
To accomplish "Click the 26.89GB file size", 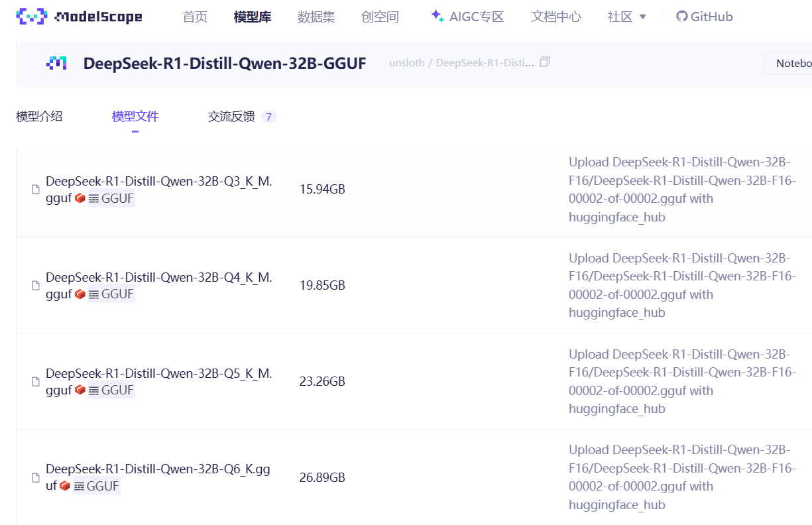I will coord(322,478).
